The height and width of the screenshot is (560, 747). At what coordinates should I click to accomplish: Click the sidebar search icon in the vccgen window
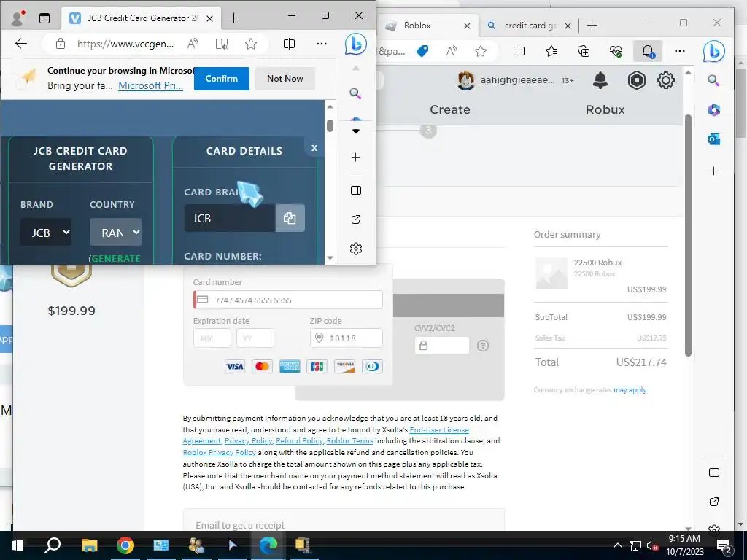(x=355, y=93)
